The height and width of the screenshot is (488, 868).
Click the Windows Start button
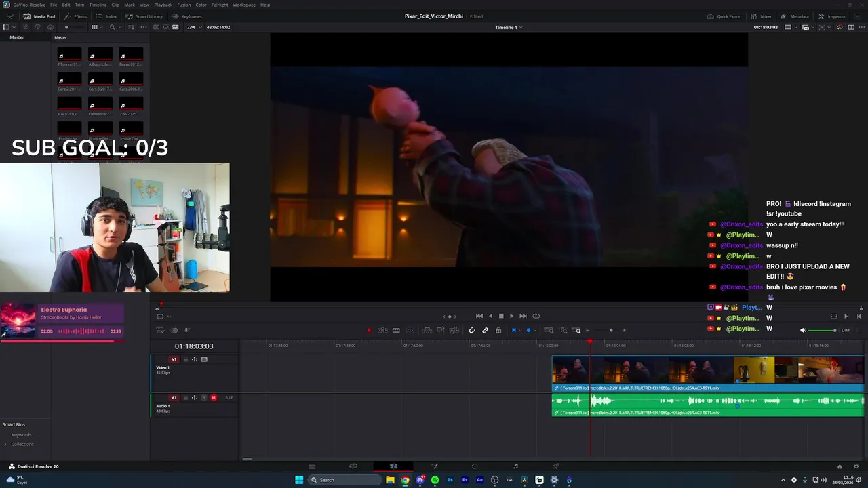(299, 480)
